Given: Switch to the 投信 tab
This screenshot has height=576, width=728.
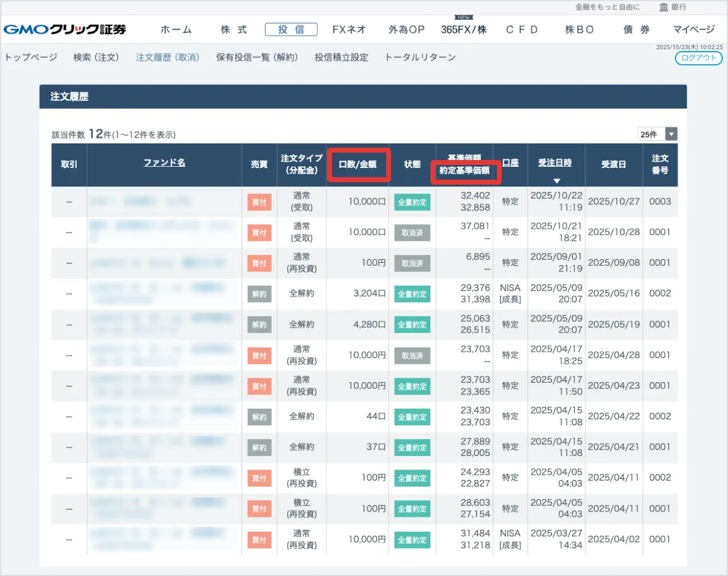Looking at the screenshot, I should tap(291, 28).
